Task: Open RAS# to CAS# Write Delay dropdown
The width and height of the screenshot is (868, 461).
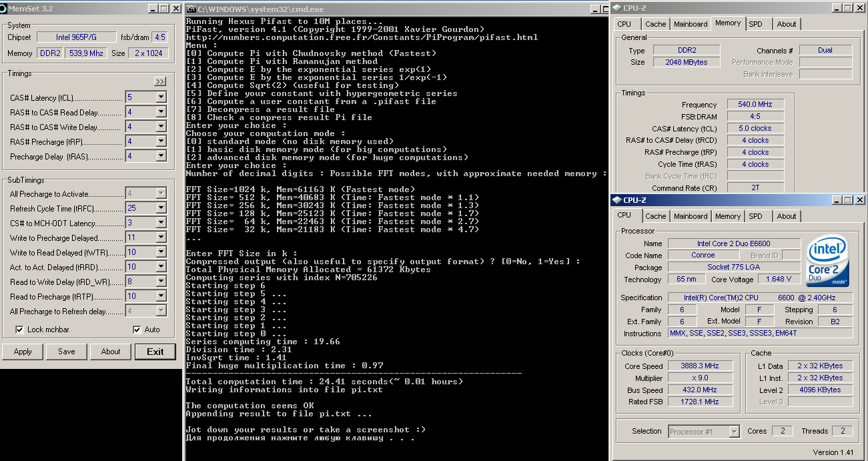Action: pyautogui.click(x=161, y=127)
